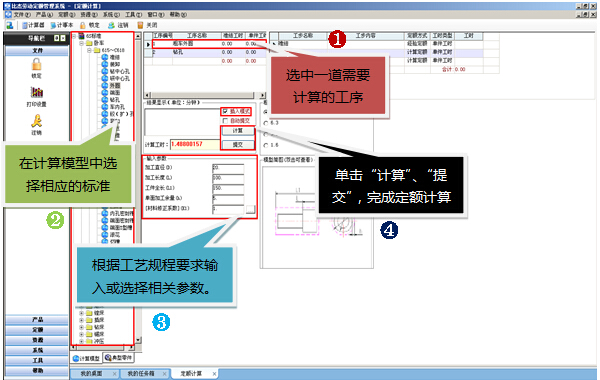Screen dimensions: 600x380
Task: Expand the 冲压 folder node
Action: pyautogui.click(x=82, y=341)
